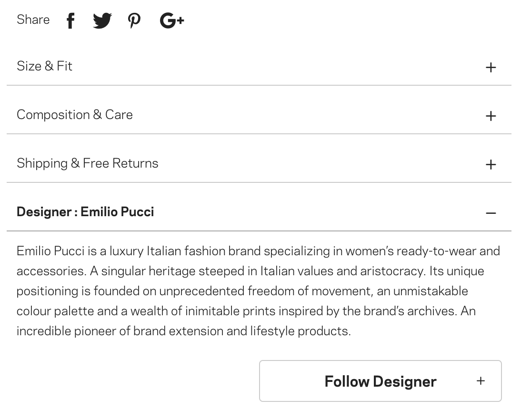Expand the Size & Fit section heading

click(x=44, y=66)
